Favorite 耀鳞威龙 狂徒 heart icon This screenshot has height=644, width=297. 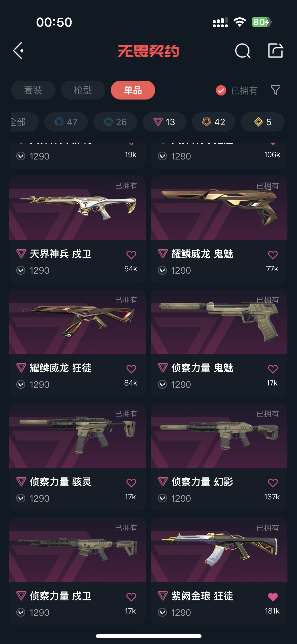tap(131, 369)
